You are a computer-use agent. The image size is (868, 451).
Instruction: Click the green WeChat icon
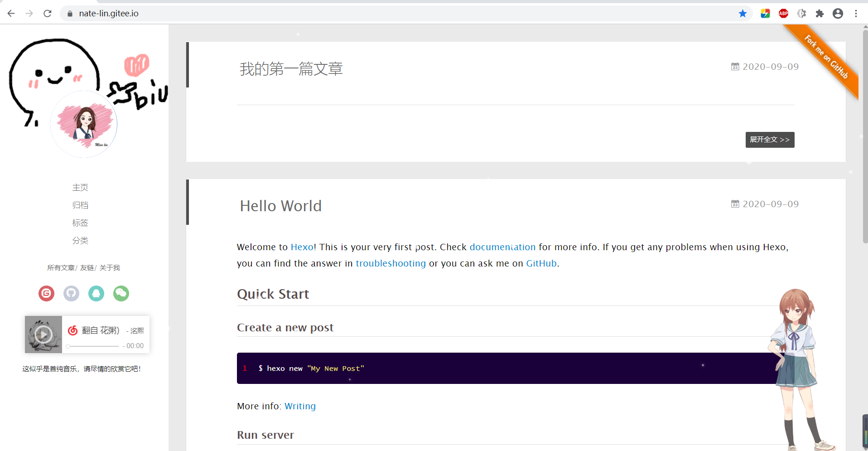coord(121,294)
